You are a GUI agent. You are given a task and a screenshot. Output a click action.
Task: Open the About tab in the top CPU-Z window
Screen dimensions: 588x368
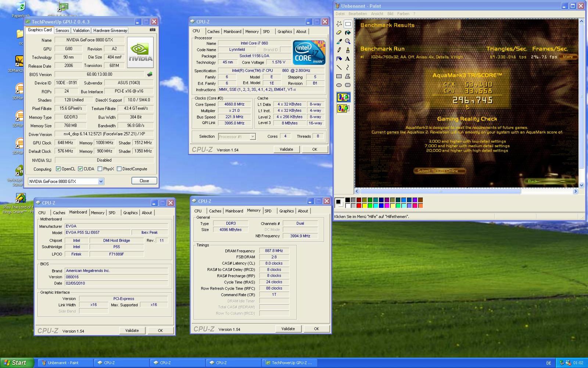click(x=301, y=32)
